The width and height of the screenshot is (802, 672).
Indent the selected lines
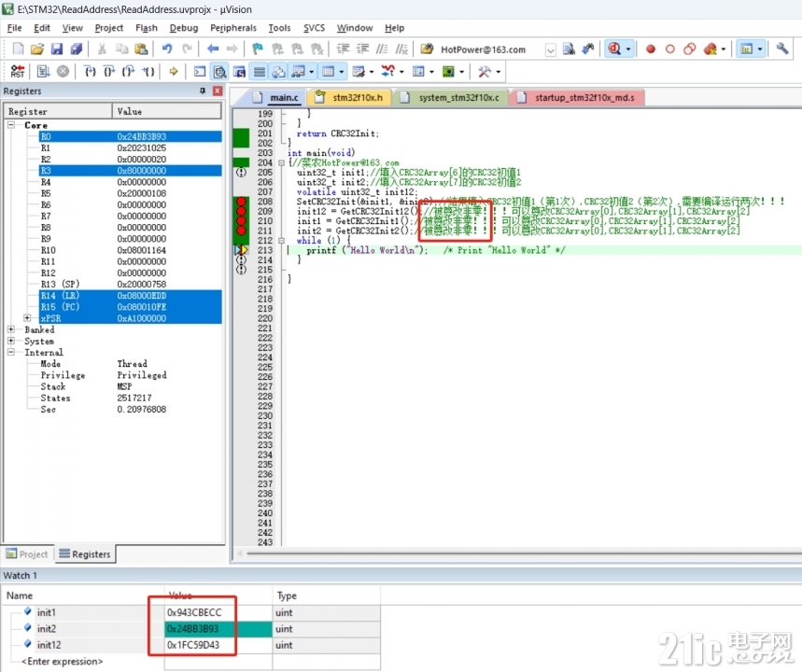[343, 49]
